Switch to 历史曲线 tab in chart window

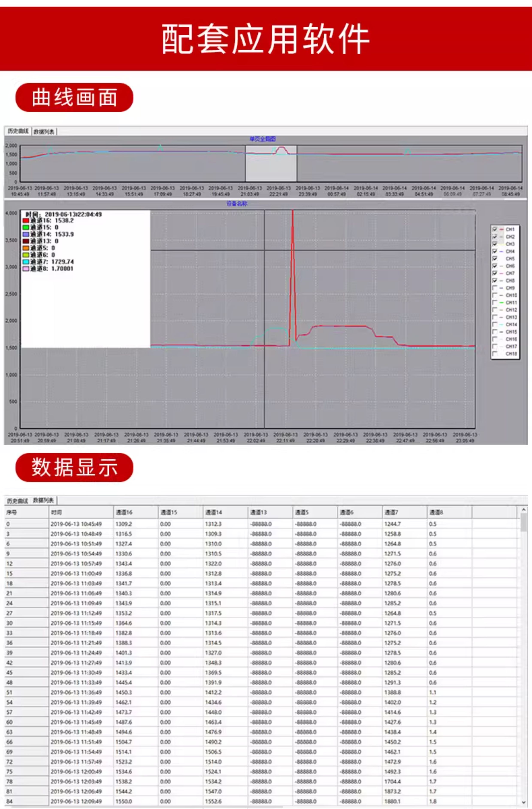pos(18,131)
